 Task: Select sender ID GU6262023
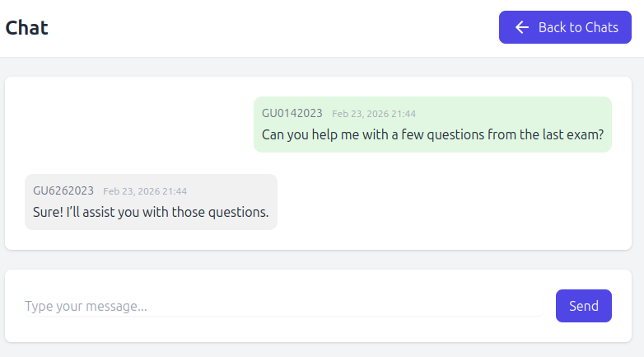tap(63, 190)
